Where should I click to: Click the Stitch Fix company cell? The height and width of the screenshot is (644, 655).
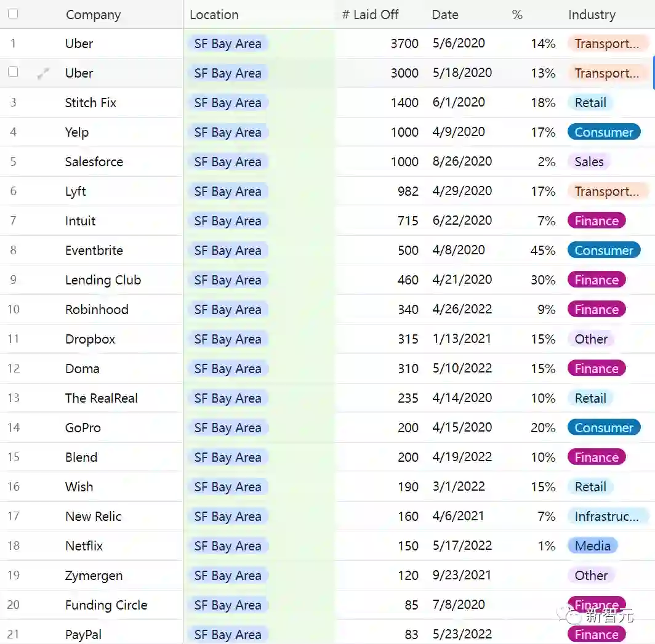tap(90, 103)
